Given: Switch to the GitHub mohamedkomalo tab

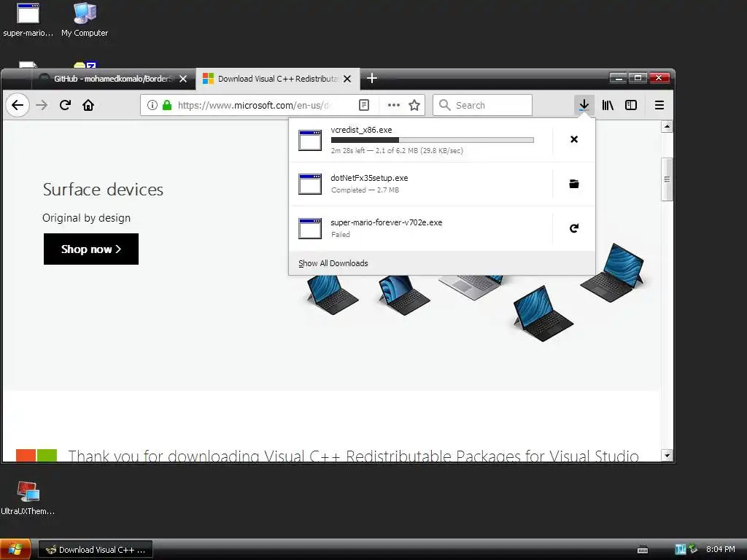Looking at the screenshot, I should click(113, 79).
